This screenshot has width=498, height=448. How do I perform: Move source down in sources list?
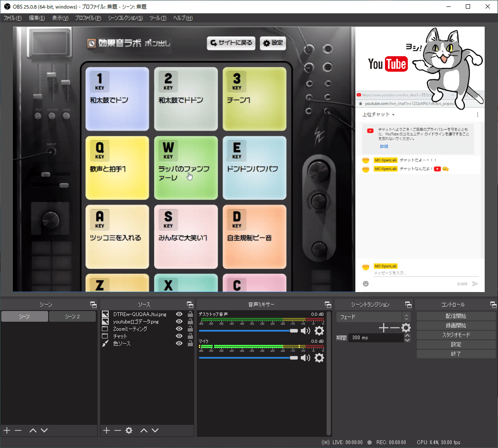point(155,430)
